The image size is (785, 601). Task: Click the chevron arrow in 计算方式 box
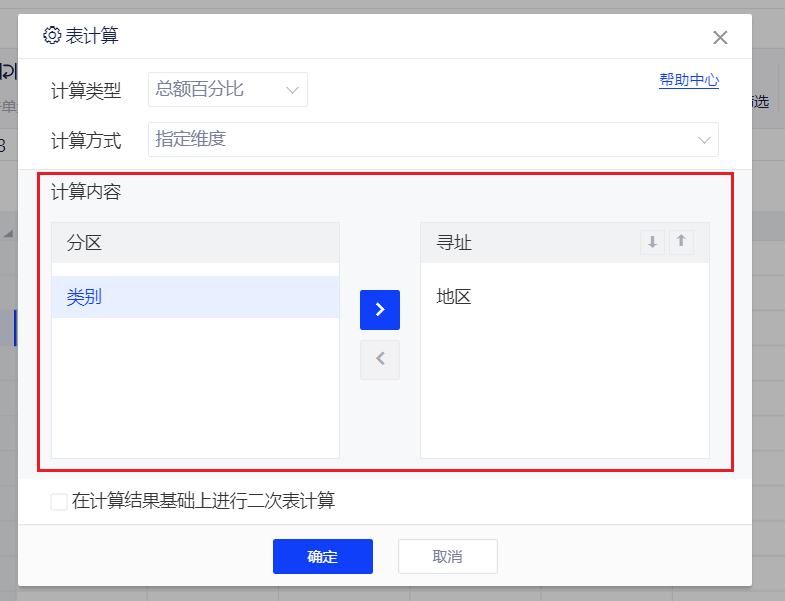pyautogui.click(x=704, y=140)
